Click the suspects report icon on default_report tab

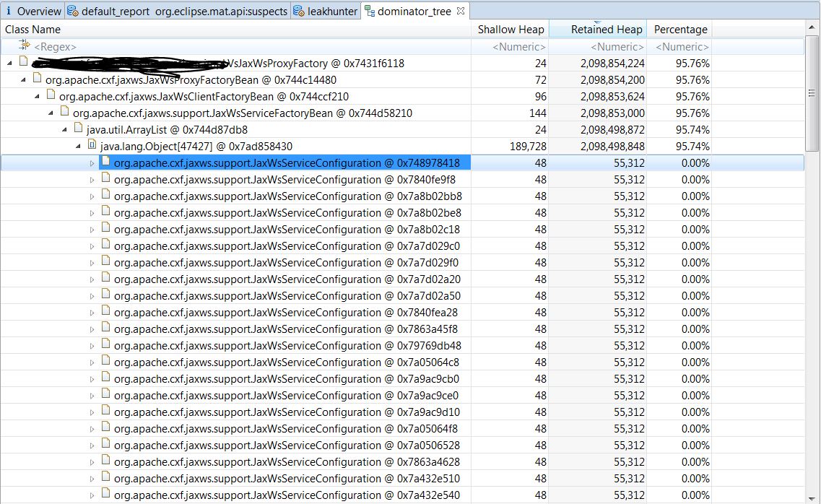pos(72,11)
